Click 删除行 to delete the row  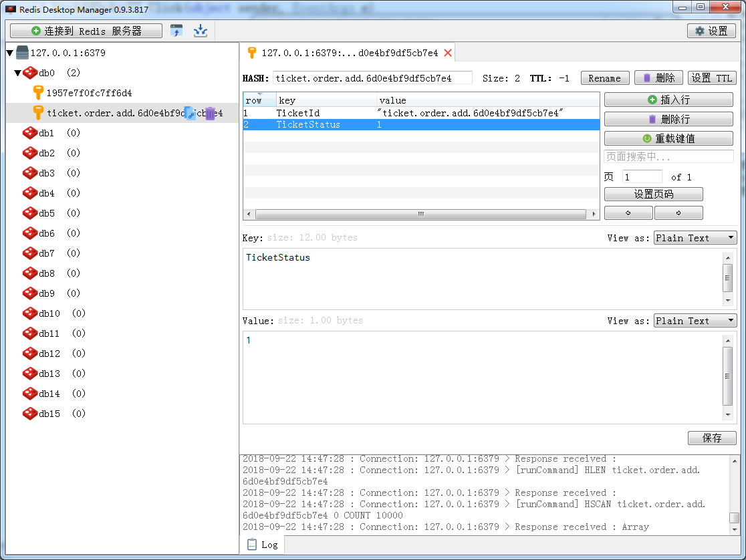coord(668,119)
